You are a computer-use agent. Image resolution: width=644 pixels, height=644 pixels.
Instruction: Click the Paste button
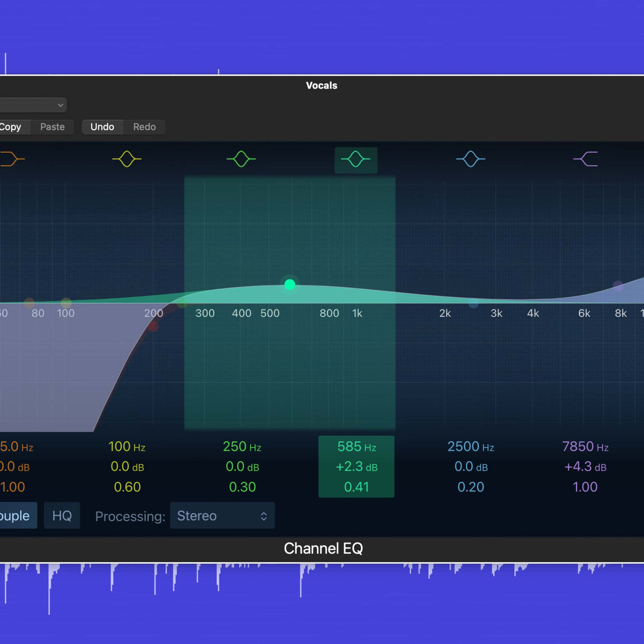[52, 127]
